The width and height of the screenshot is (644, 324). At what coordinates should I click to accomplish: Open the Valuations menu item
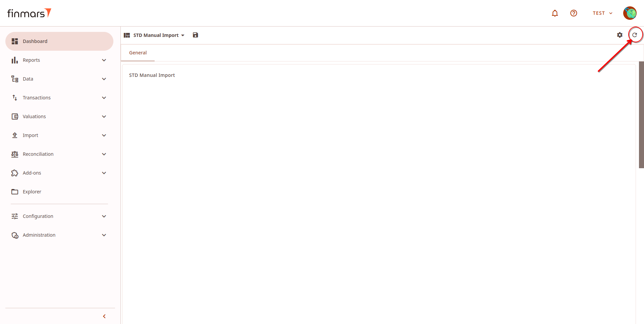59,117
